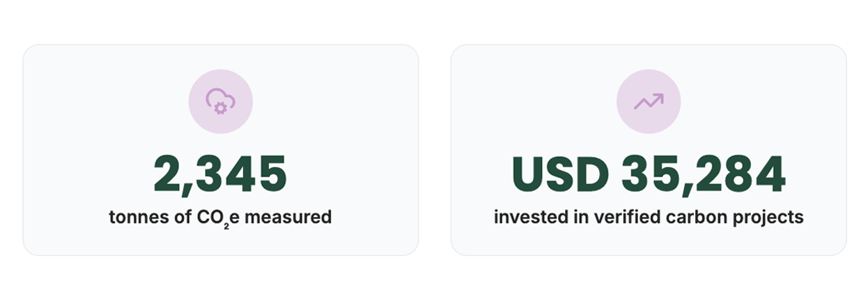
Task: Select the 'invested in verified carbon projects' label
Action: [x=649, y=218]
